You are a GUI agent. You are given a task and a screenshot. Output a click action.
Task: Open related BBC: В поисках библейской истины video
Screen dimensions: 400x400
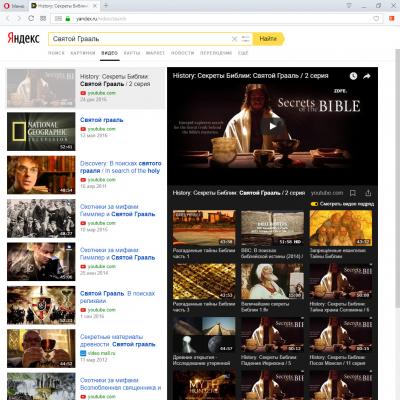(272, 228)
